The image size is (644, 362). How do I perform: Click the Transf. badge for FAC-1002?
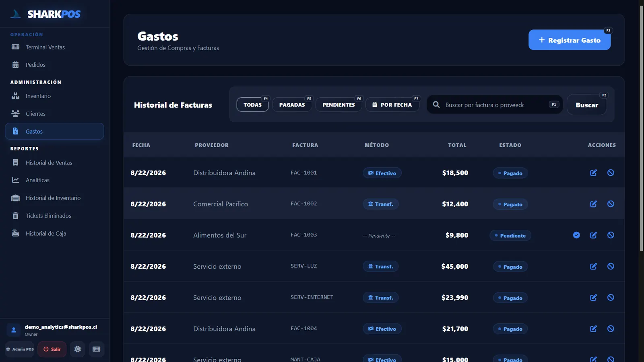380,204
